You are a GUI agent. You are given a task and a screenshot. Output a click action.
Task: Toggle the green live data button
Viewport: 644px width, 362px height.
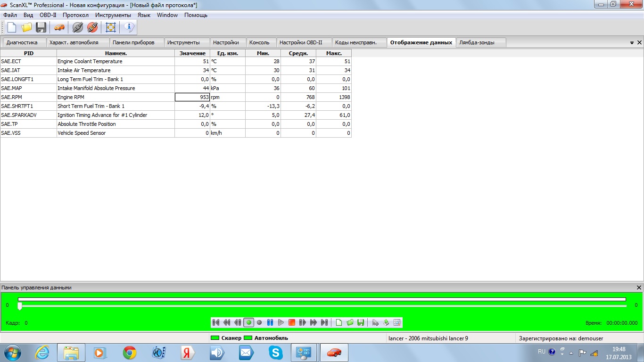[x=248, y=322]
